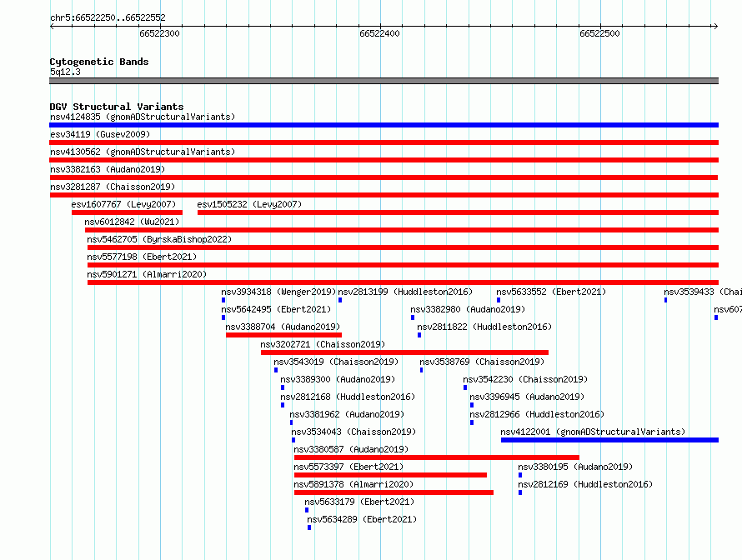This screenshot has height=560, width=742.
Task: Click nsv3381962 (Audano2019) label
Action: 347,414
